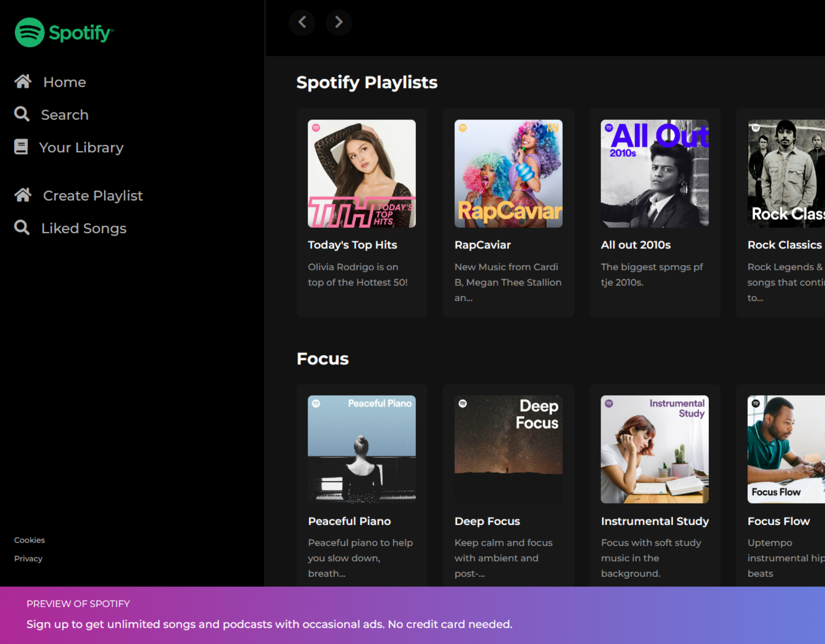Select Create Playlist in sidebar
This screenshot has width=825, height=644.
click(93, 196)
